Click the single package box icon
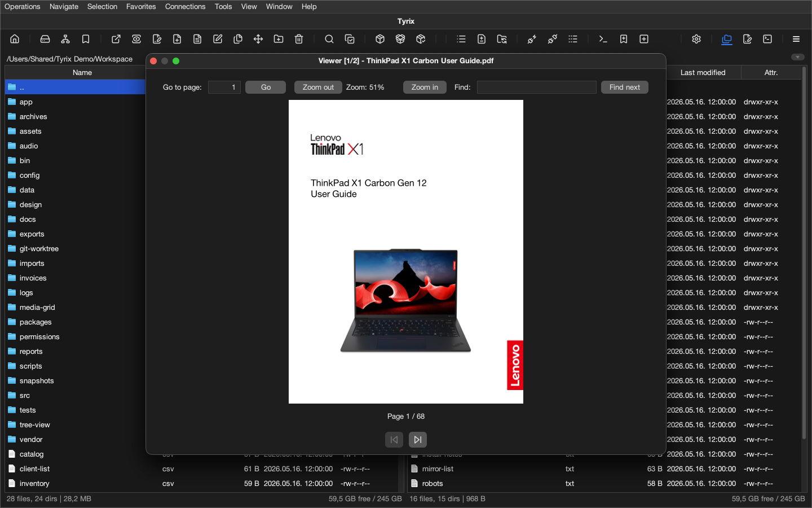This screenshot has width=812, height=508. 380,39
